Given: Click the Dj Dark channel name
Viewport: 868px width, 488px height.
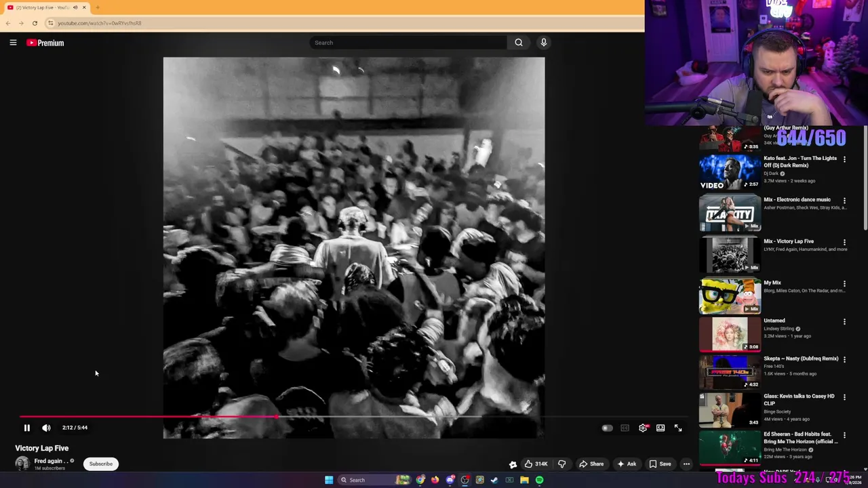Looking at the screenshot, I should click(x=771, y=174).
